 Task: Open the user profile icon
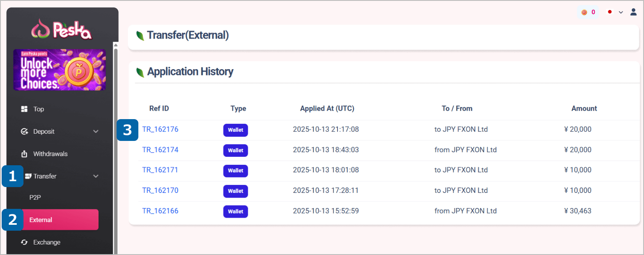634,12
